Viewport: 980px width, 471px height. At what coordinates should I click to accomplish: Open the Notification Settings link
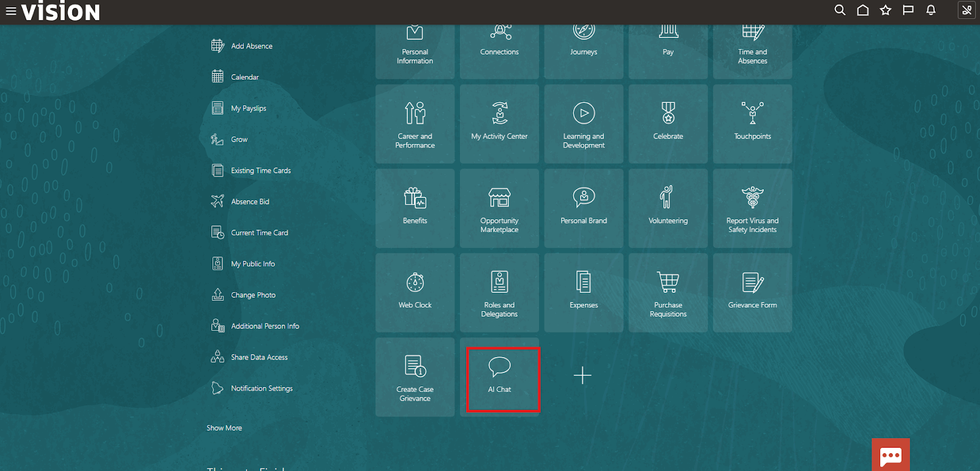[x=262, y=388]
